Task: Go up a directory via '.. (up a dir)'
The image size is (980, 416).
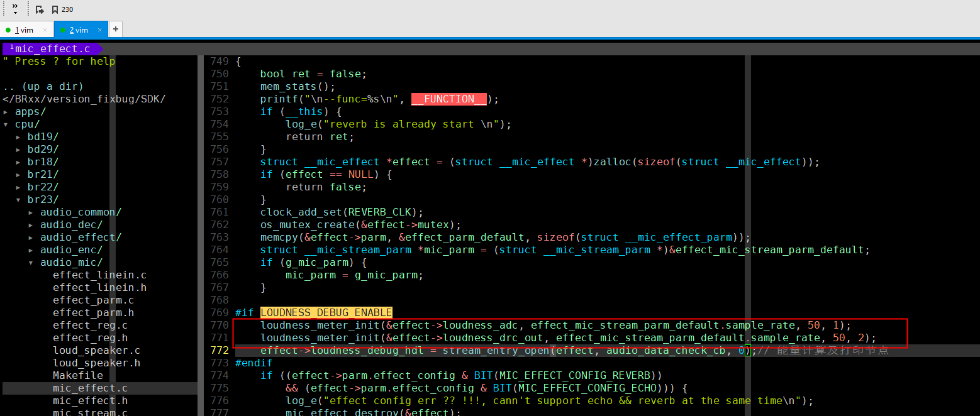Action: (43, 86)
